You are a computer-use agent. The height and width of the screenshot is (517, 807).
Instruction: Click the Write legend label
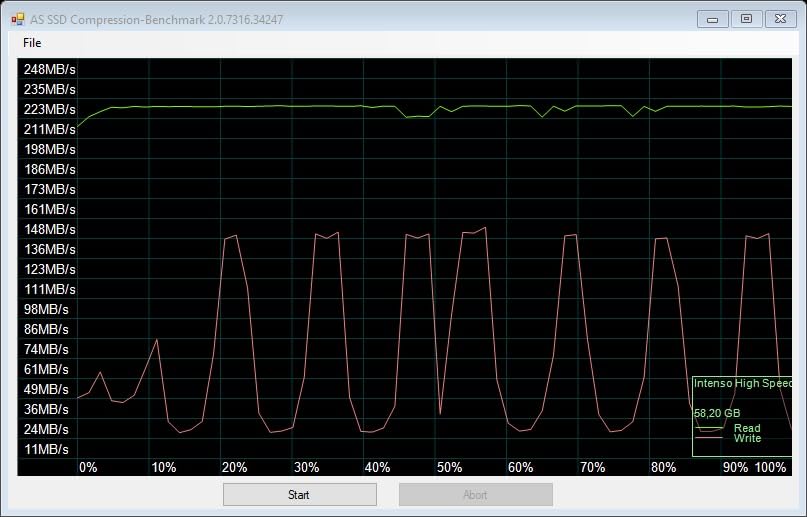[747, 438]
